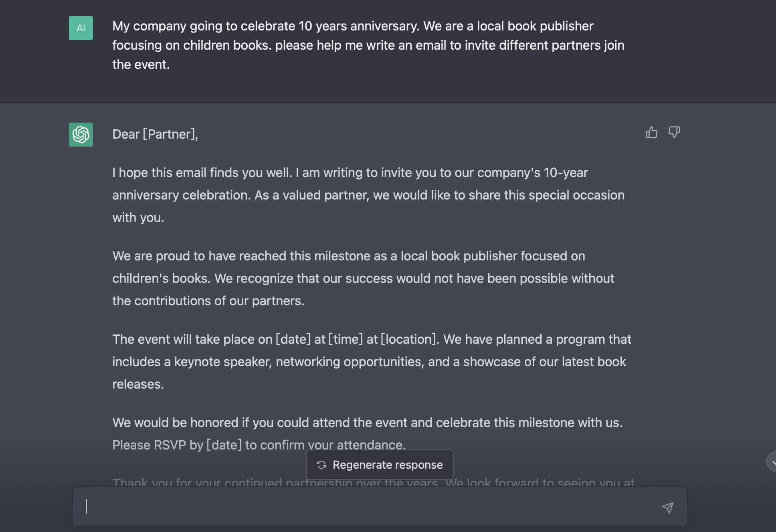Viewport: 776px width, 532px height.
Task: Click the "Please RSVP by [date]" line
Action: (259, 445)
